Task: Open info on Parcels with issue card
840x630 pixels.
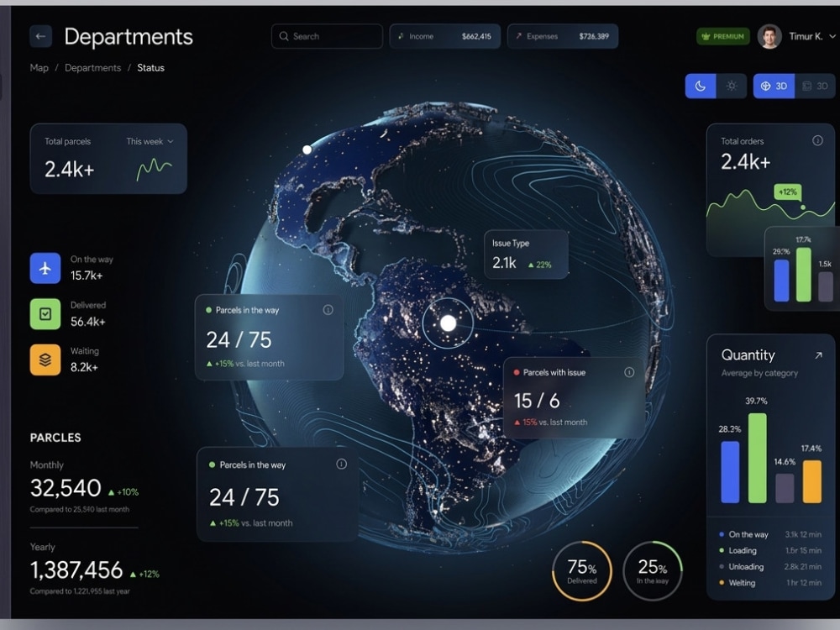Action: [x=629, y=372]
